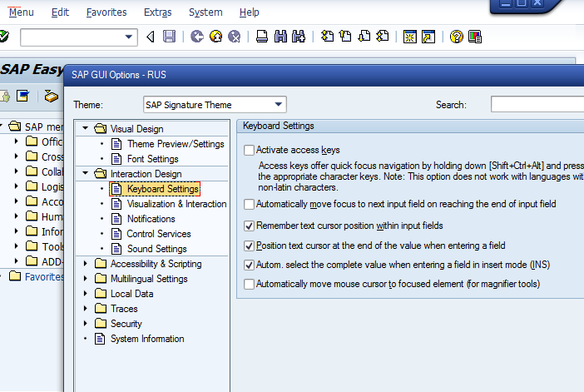Open the Extras menu
This screenshot has width=584, height=392.
pos(157,12)
